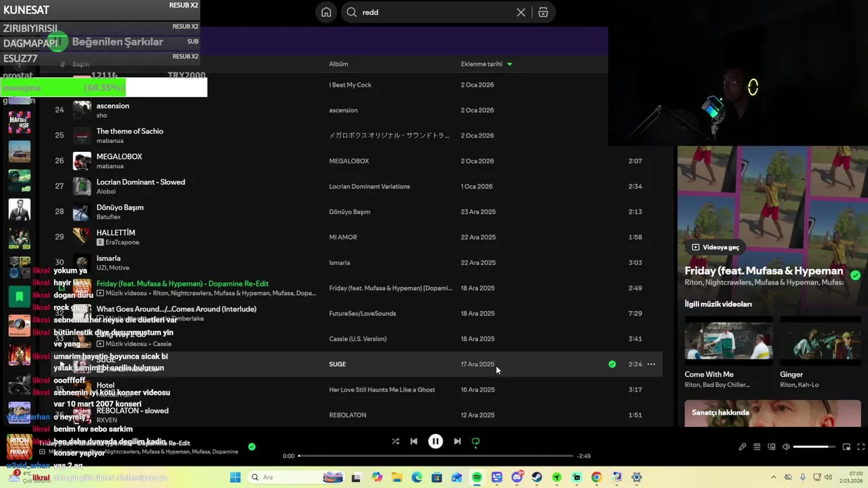Toggle shuffle in the player controls
The width and height of the screenshot is (868, 488).
click(x=395, y=441)
